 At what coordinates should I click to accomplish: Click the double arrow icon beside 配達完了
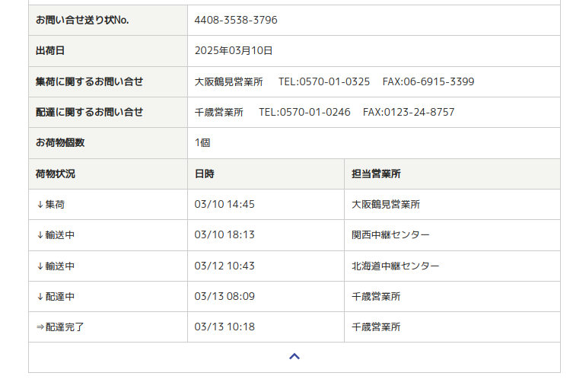click(x=40, y=327)
